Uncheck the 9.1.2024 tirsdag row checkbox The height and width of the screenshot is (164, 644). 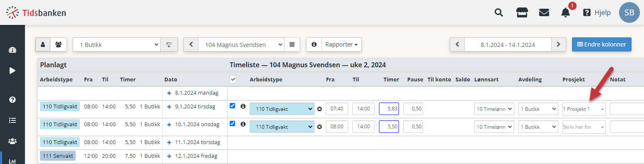pos(232,106)
